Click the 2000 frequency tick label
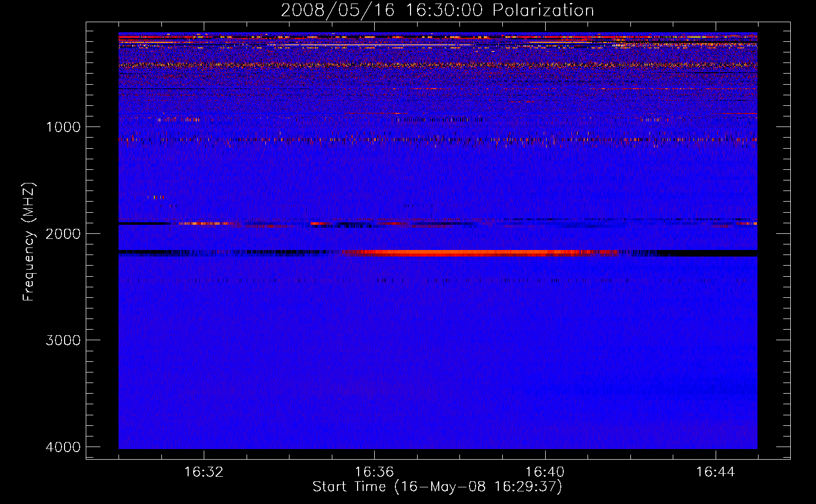The height and width of the screenshot is (504, 816). click(x=63, y=234)
